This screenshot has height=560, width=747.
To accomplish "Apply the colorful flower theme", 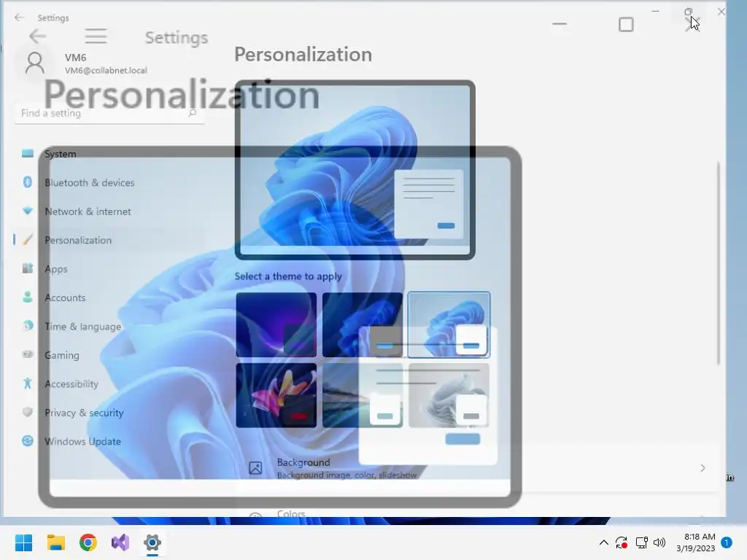I will pyautogui.click(x=276, y=395).
